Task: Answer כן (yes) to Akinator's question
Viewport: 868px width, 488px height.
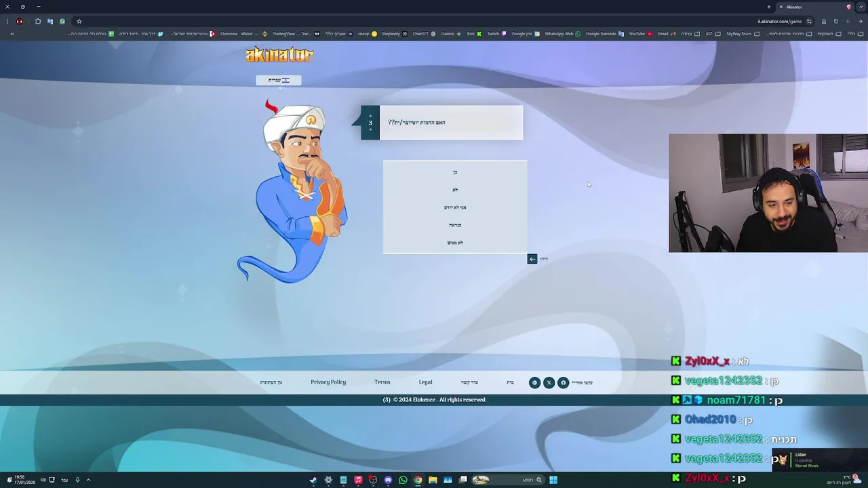Action: pyautogui.click(x=455, y=172)
